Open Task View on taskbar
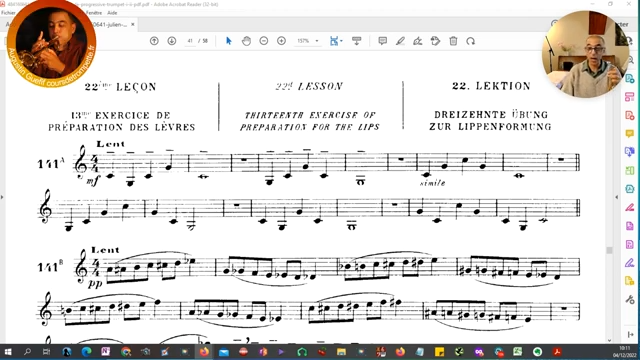Image resolution: width=640 pixels, height=360 pixels. (x=47, y=351)
